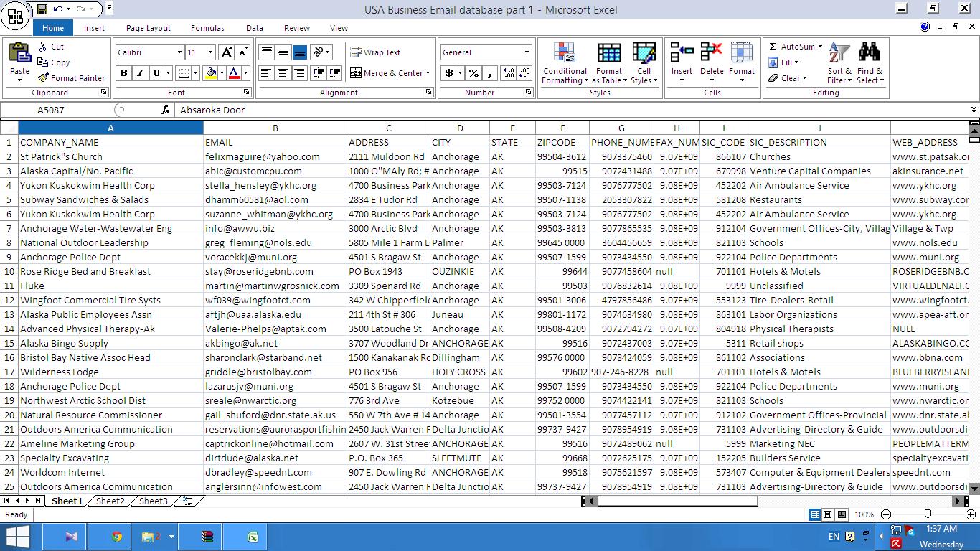Open the Excel Help question mark
The width and height of the screenshot is (980, 551).
pyautogui.click(x=925, y=27)
